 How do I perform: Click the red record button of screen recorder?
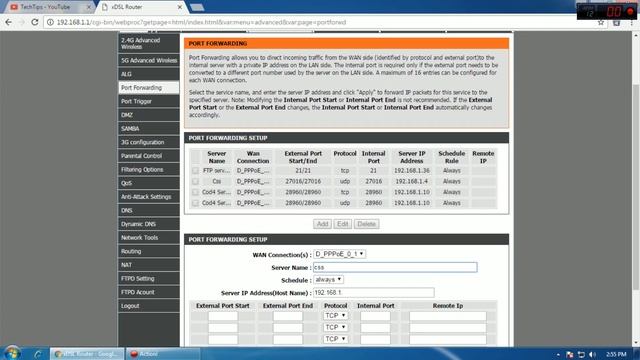click(631, 11)
